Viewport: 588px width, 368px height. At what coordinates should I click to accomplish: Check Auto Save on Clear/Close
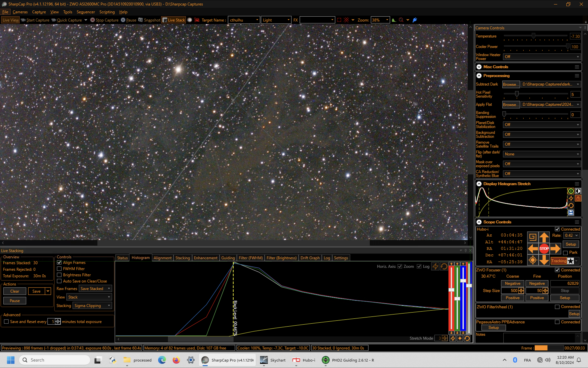[x=59, y=281]
